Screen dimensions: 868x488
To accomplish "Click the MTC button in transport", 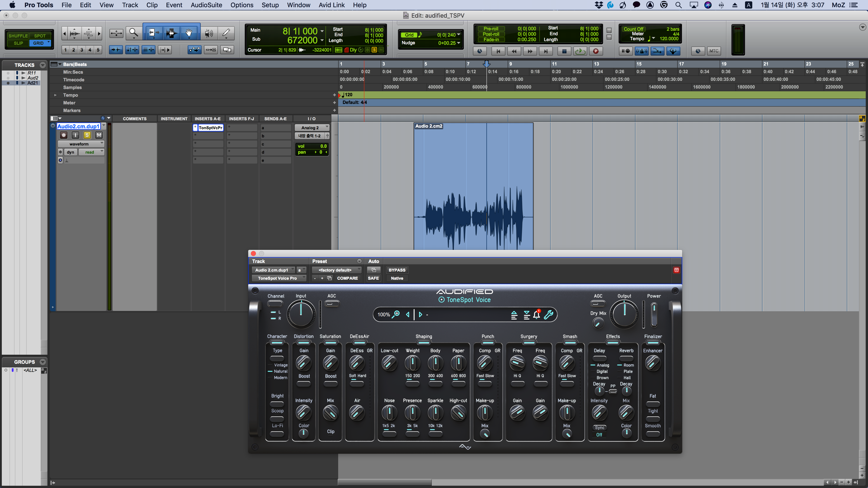I will point(714,51).
